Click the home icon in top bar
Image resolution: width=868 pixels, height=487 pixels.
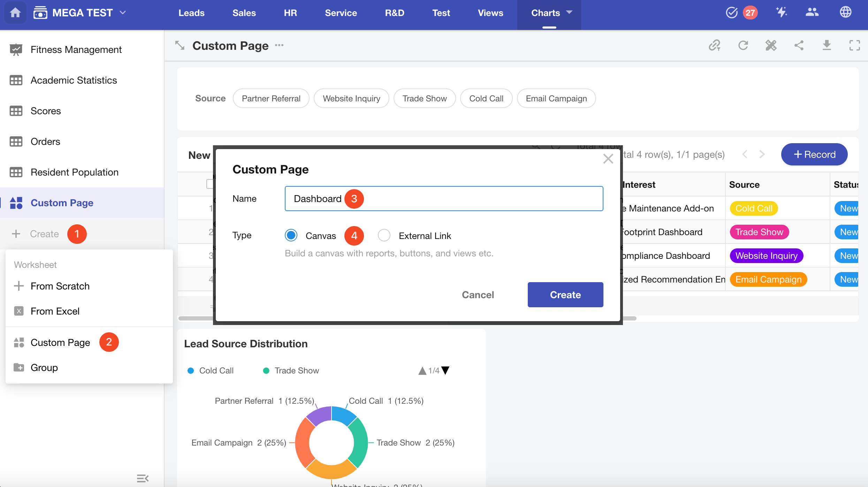(15, 13)
